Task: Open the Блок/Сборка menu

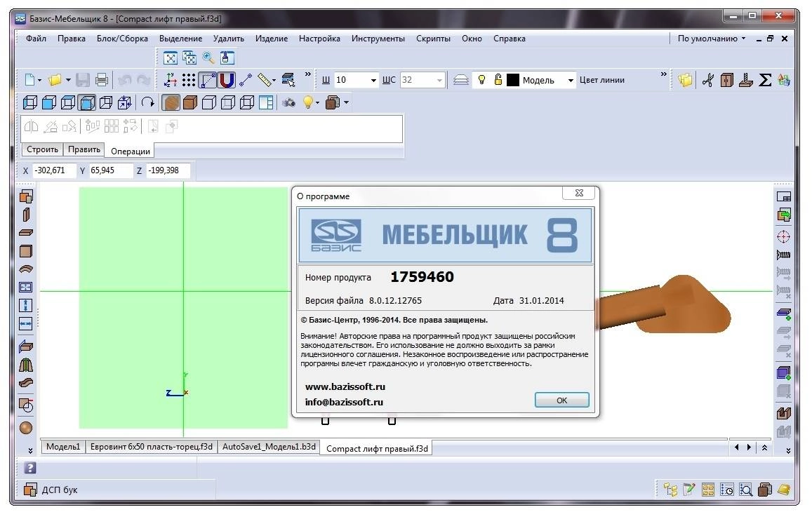Action: coord(122,39)
